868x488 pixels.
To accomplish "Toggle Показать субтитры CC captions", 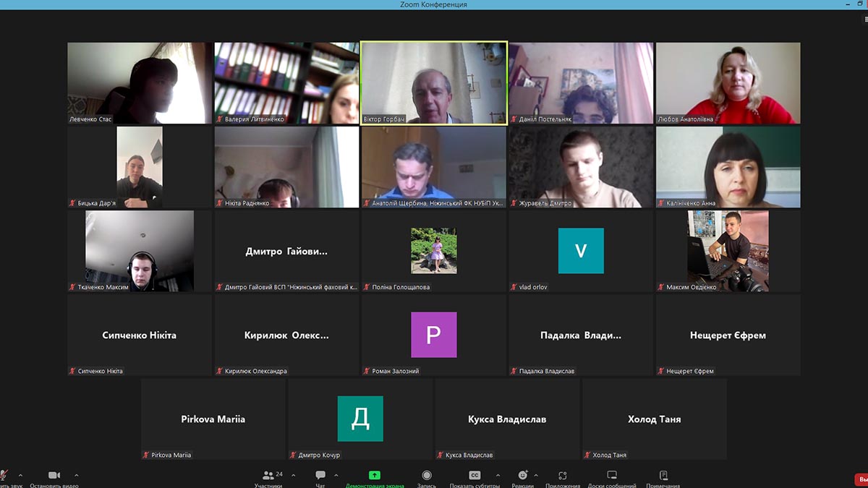I will click(x=475, y=475).
